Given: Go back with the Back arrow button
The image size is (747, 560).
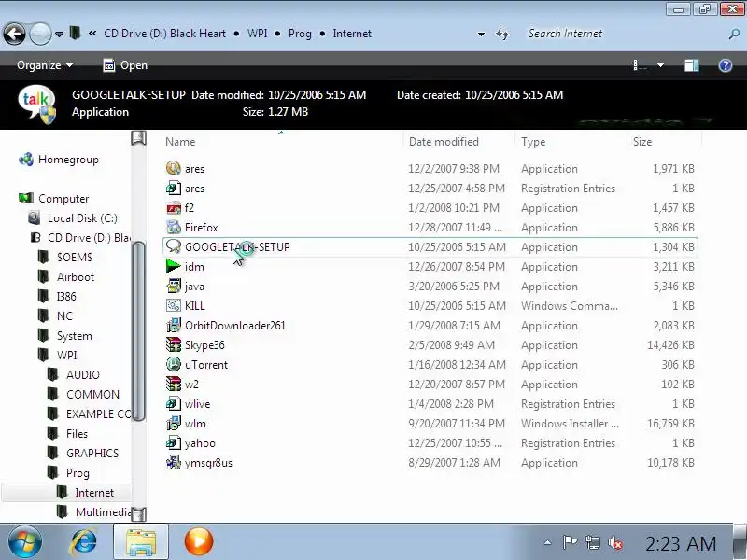Looking at the screenshot, I should (x=14, y=34).
